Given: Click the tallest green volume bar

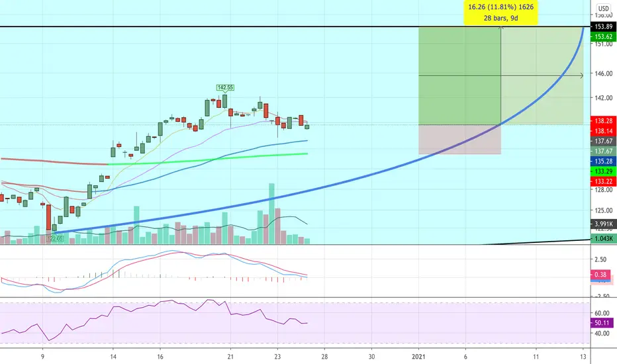Looking at the screenshot, I should click(271, 214).
